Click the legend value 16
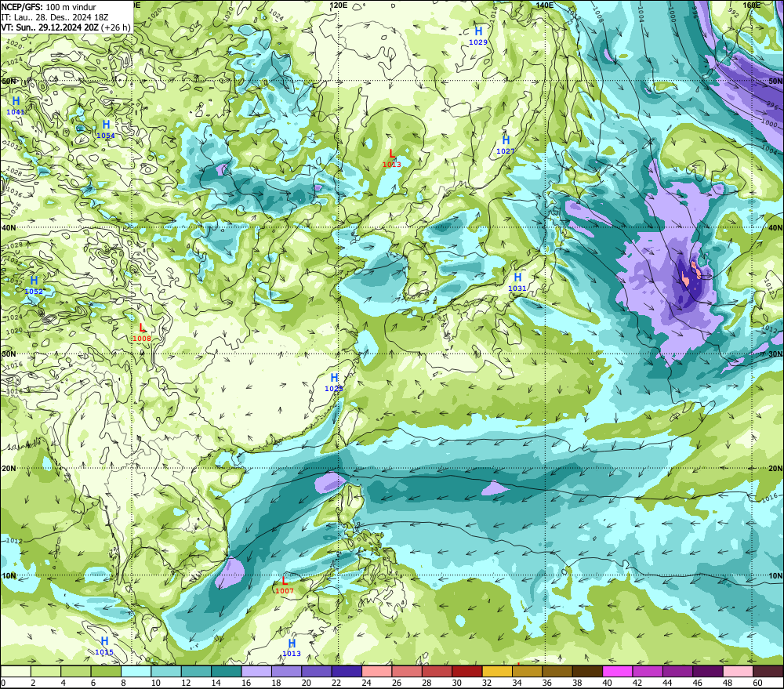Screen dimensions: 784x689 tap(246, 683)
